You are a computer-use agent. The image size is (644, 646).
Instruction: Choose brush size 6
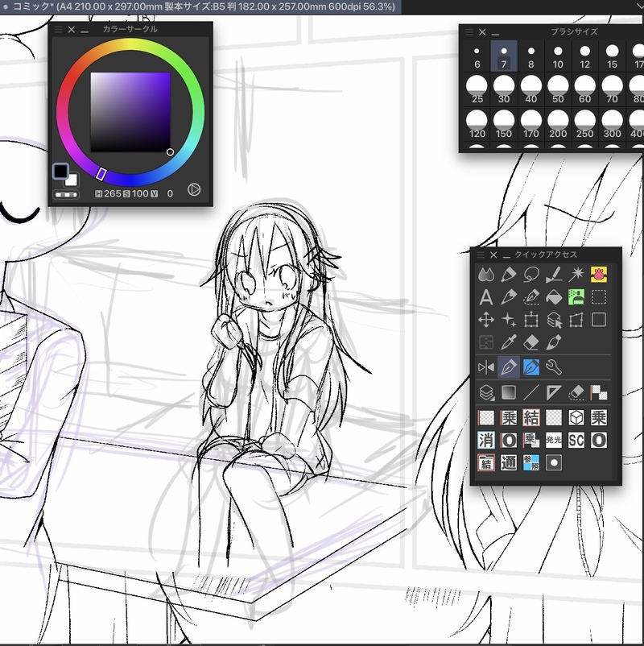coord(477,56)
